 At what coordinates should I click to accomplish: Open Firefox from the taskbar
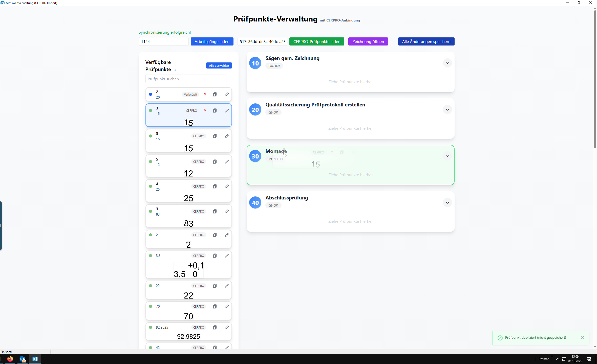click(10, 359)
